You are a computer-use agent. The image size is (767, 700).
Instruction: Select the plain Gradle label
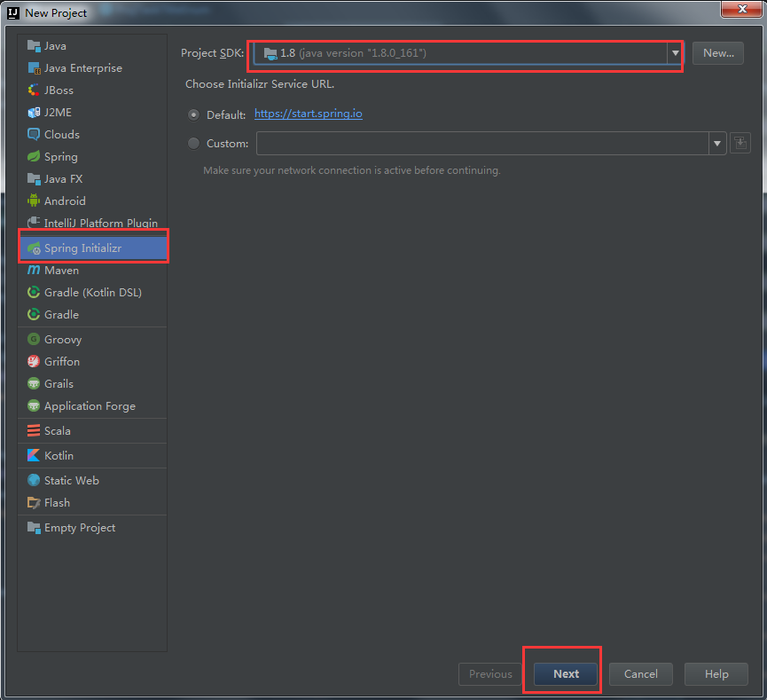[62, 315]
